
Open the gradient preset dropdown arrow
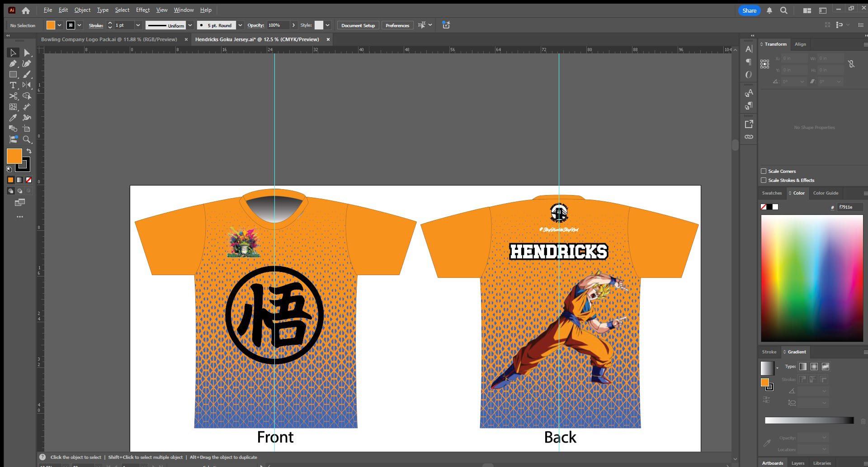tap(777, 368)
